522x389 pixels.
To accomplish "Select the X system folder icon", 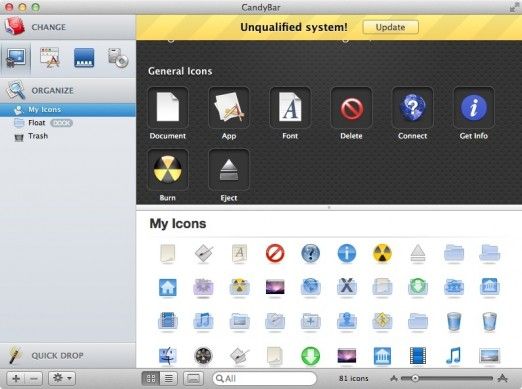I will 347,286.
